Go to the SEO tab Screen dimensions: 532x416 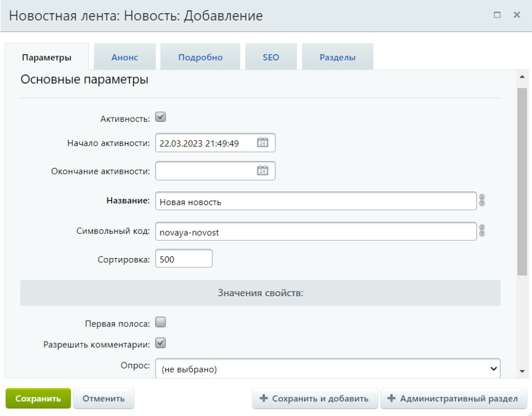(271, 57)
